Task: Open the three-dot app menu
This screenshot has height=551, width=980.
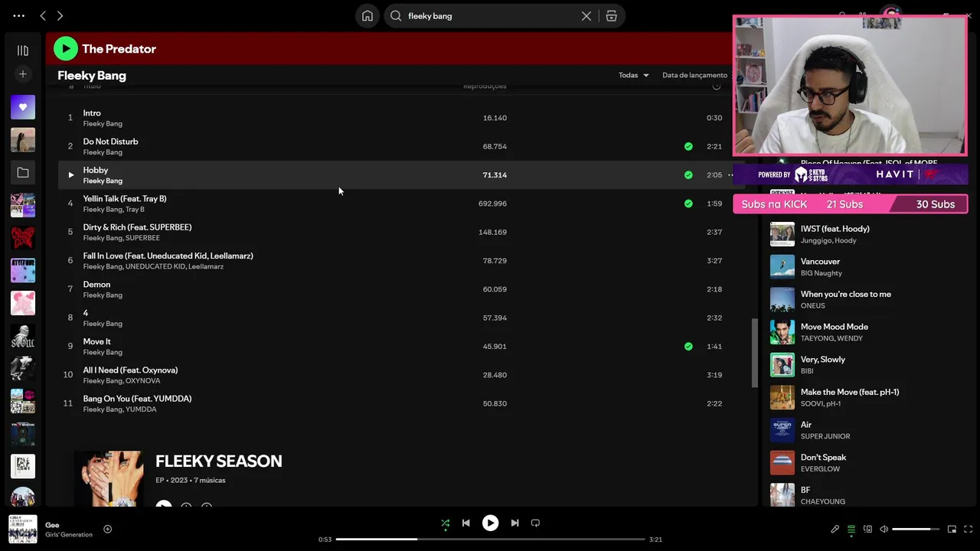Action: (19, 15)
